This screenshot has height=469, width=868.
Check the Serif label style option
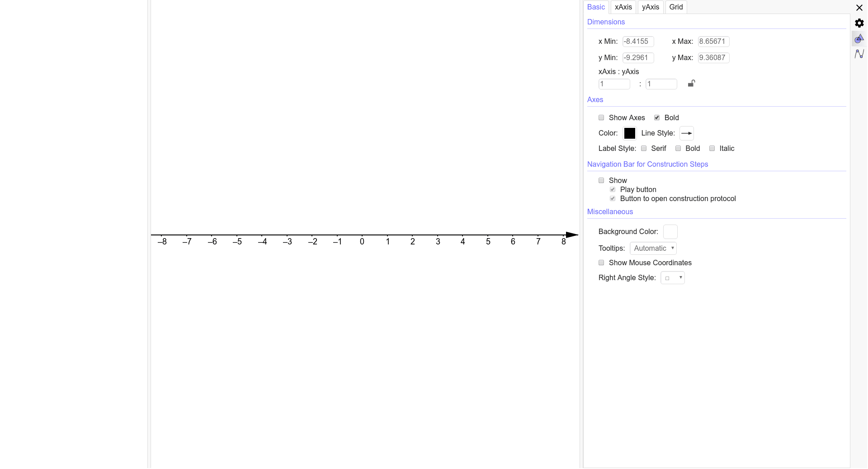644,148
